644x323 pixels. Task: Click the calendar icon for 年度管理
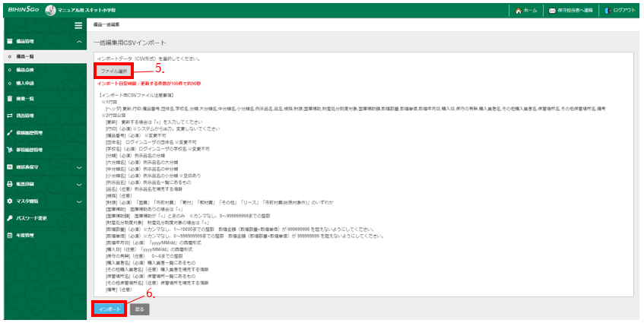point(9,236)
